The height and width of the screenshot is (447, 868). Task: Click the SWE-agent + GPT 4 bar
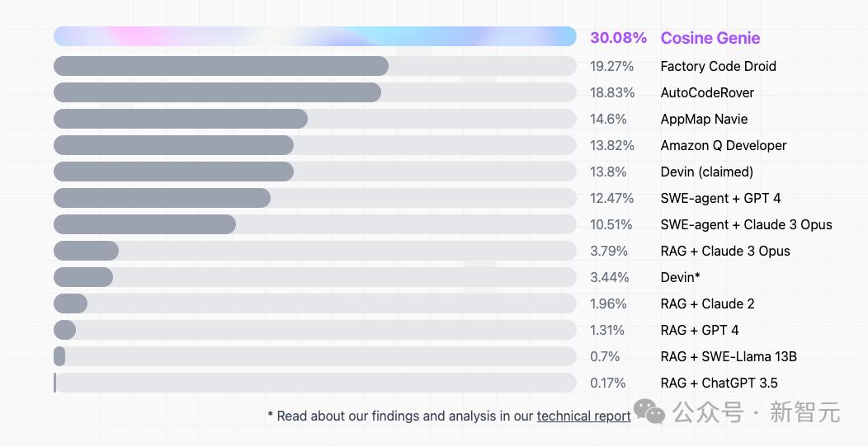[162, 198]
